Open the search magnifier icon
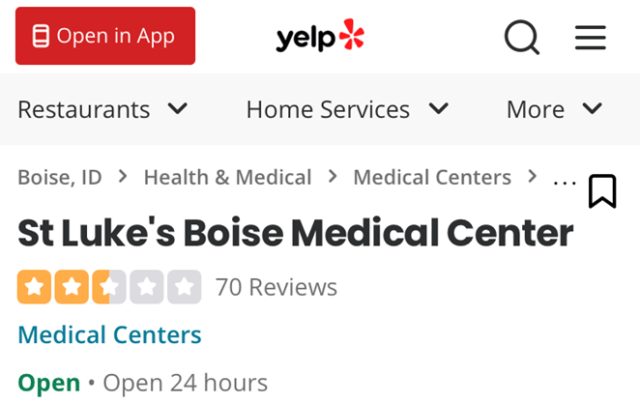The width and height of the screenshot is (640, 403). coord(521,38)
